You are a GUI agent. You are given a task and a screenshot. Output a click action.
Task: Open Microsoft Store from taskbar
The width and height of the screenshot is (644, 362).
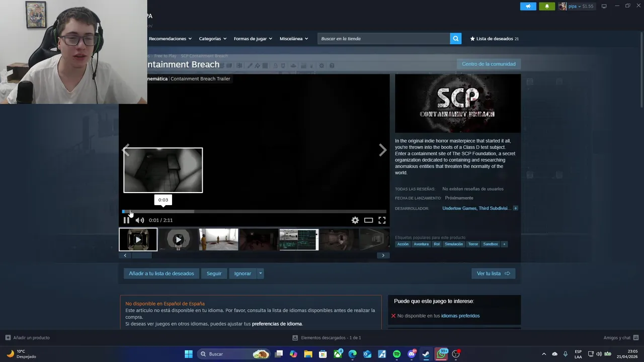pyautogui.click(x=323, y=354)
